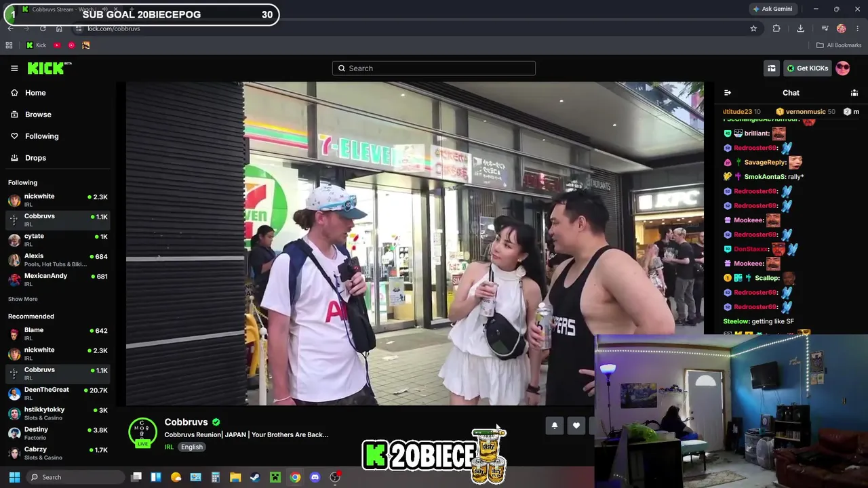Reload the page in Chrome
Screen dimensions: 868x488
pos(43,28)
